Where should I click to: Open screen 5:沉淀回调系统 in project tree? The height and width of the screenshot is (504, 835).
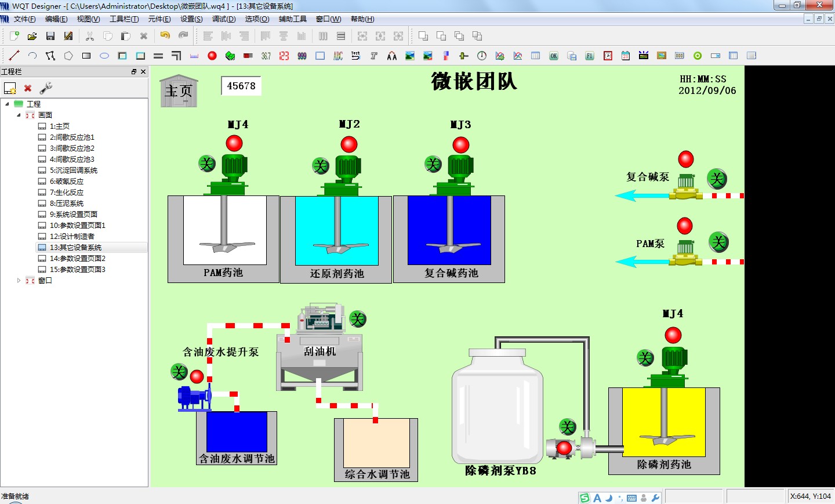pyautogui.click(x=74, y=170)
